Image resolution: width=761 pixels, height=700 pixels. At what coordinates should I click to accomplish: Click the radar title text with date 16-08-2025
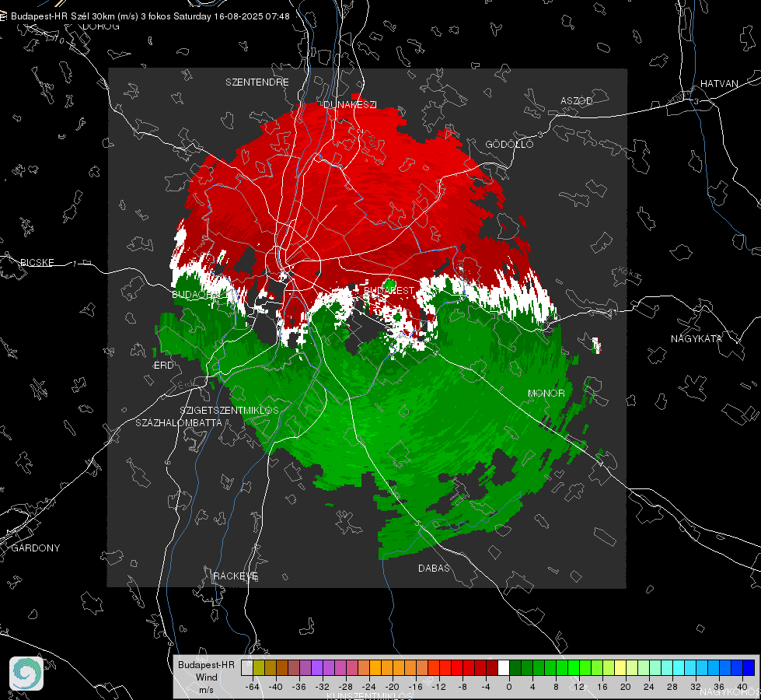click(x=150, y=16)
